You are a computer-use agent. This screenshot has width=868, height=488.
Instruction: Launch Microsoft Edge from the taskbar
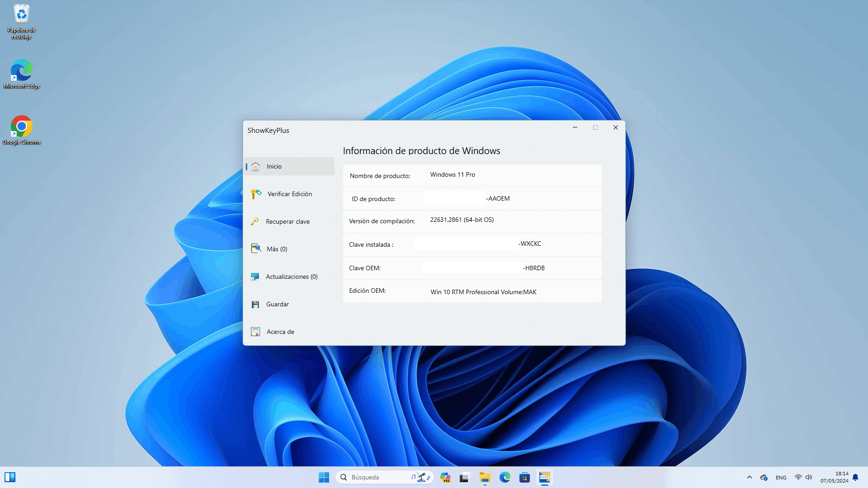505,477
